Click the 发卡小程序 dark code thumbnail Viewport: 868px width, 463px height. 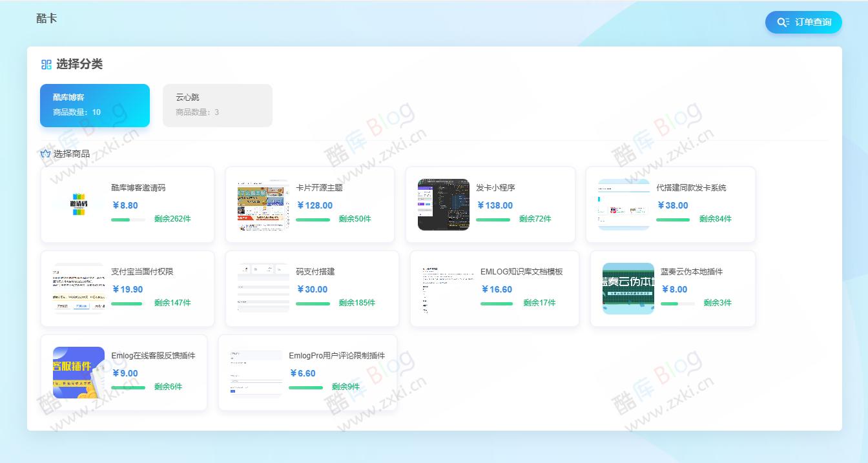[443, 205]
